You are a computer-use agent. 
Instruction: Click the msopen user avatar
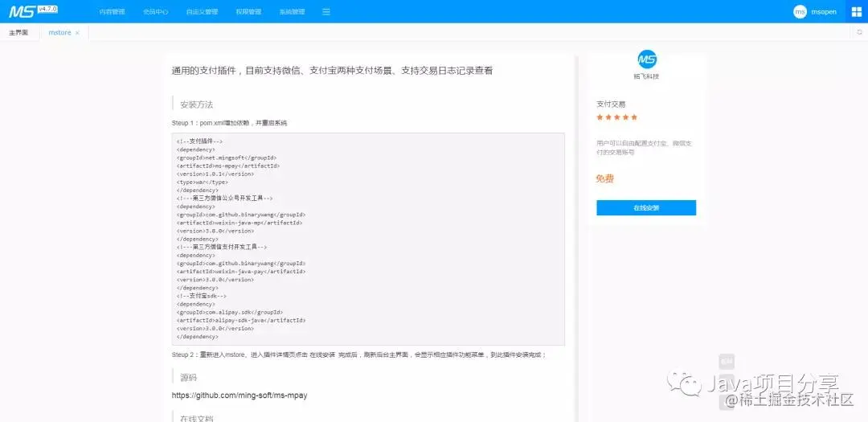coord(800,11)
